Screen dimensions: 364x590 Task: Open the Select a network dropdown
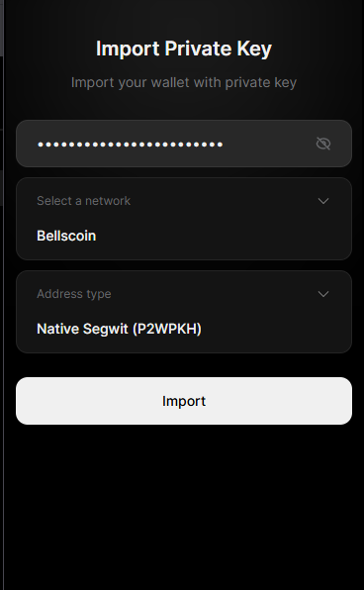[x=184, y=219]
